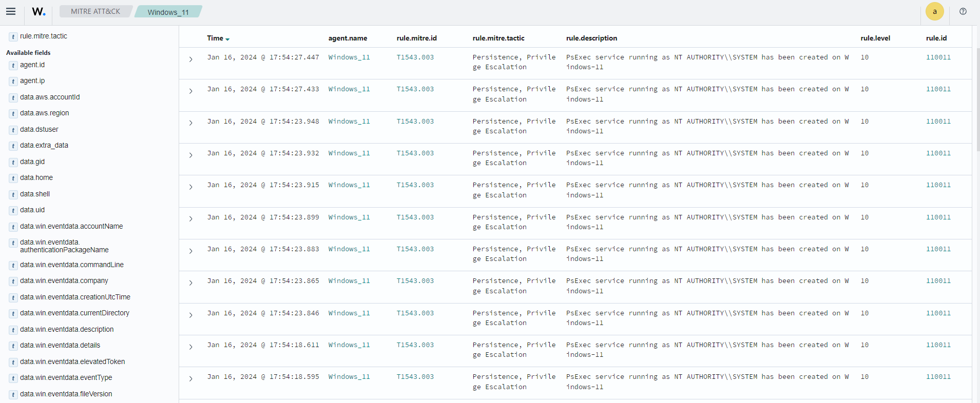Viewport: 980px width, 403px height.
Task: Go to MITRE ATT&CK breadcrumb tab
Action: pyautogui.click(x=95, y=11)
